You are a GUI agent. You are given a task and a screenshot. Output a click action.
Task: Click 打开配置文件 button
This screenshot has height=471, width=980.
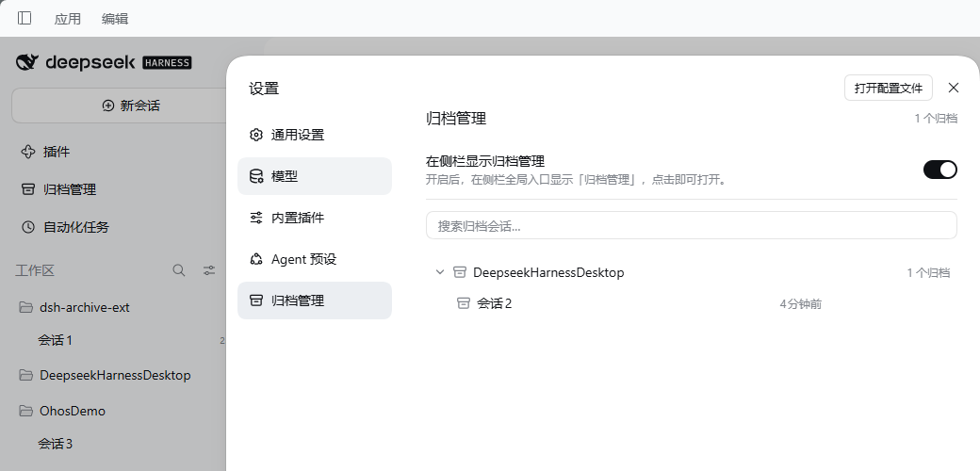(x=888, y=89)
